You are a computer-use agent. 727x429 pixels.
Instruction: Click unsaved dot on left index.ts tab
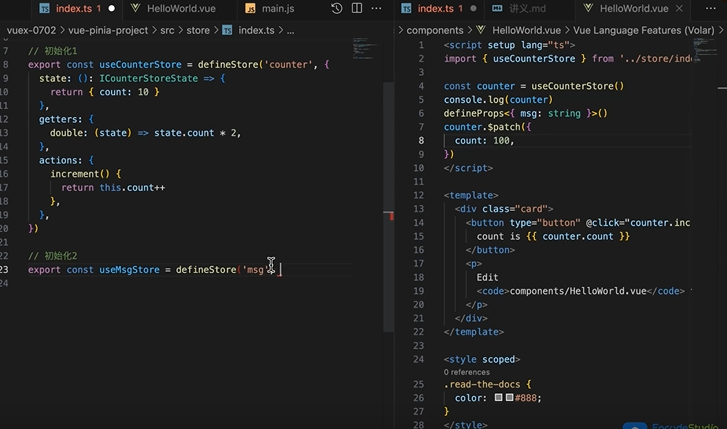(111, 8)
